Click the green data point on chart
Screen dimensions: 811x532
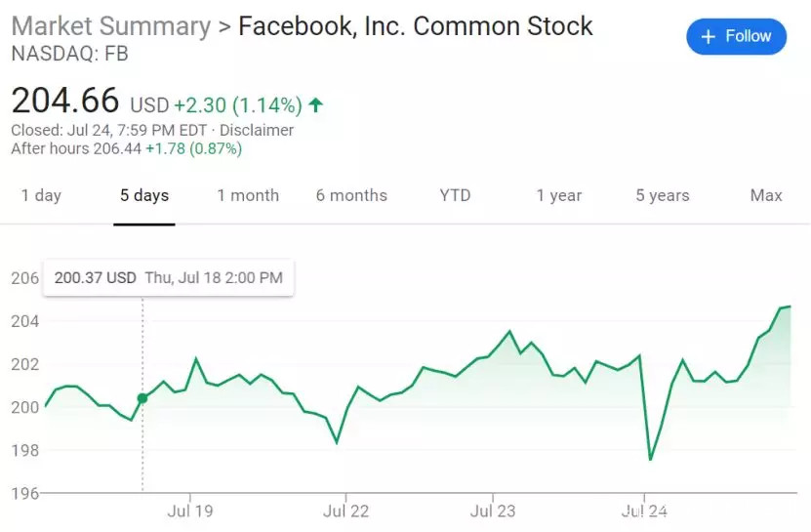pyautogui.click(x=142, y=398)
